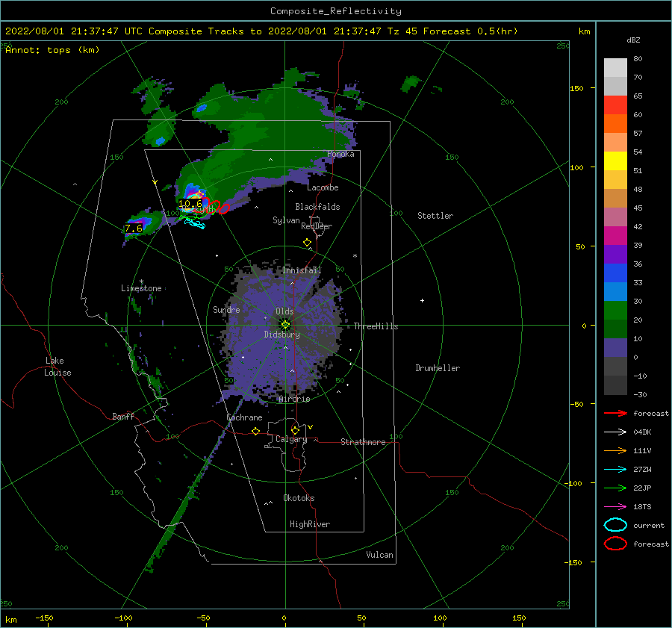Image resolution: width=672 pixels, height=628 pixels.
Task: Select the magenta 39-42 dBZ color swatch
Action: (x=615, y=236)
